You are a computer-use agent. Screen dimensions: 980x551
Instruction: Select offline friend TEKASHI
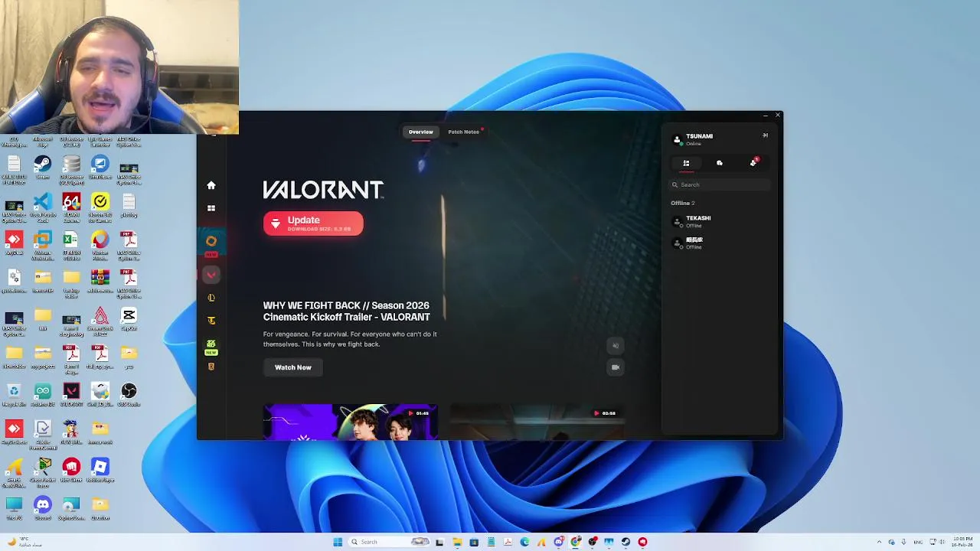point(720,221)
